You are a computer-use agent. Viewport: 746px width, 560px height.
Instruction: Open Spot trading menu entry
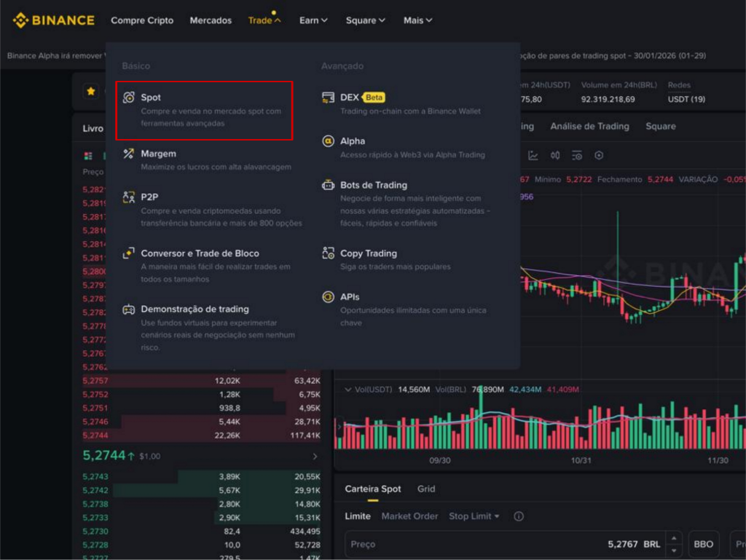click(204, 110)
